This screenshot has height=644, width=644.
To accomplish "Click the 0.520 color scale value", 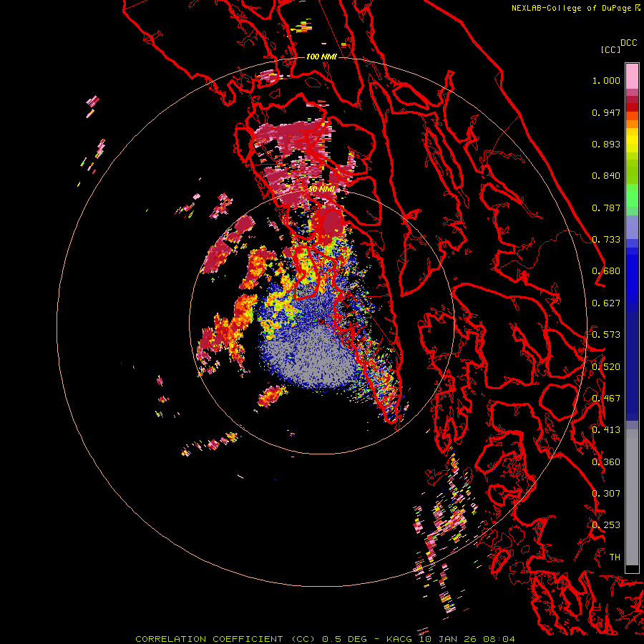I will click(606, 367).
